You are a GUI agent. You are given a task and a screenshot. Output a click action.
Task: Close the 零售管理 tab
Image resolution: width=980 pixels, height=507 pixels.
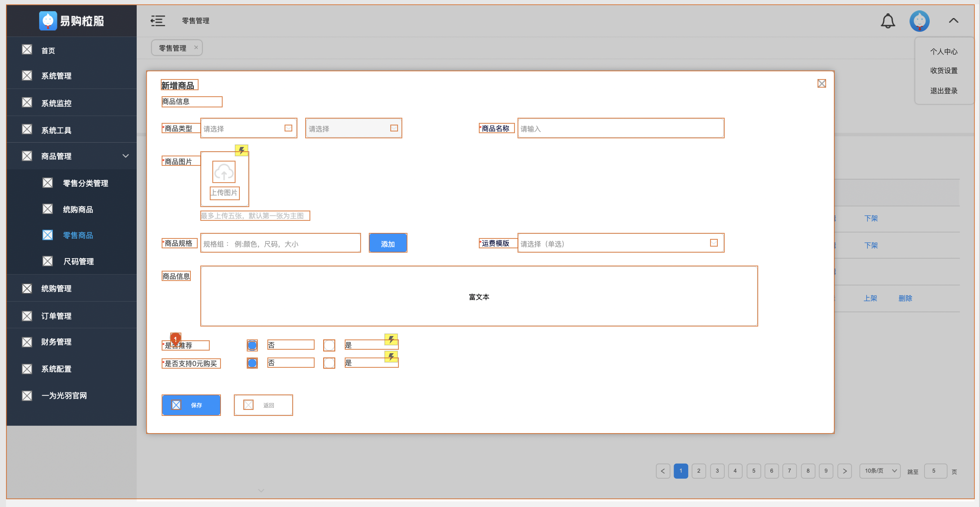[196, 47]
